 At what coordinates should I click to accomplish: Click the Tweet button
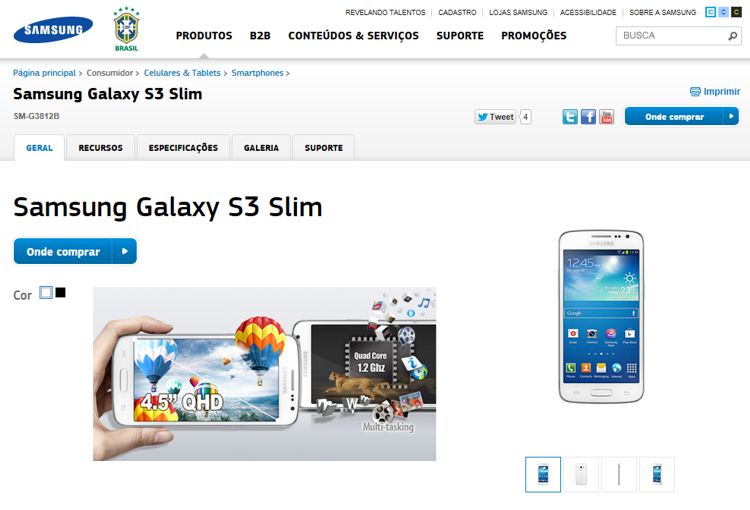[495, 117]
